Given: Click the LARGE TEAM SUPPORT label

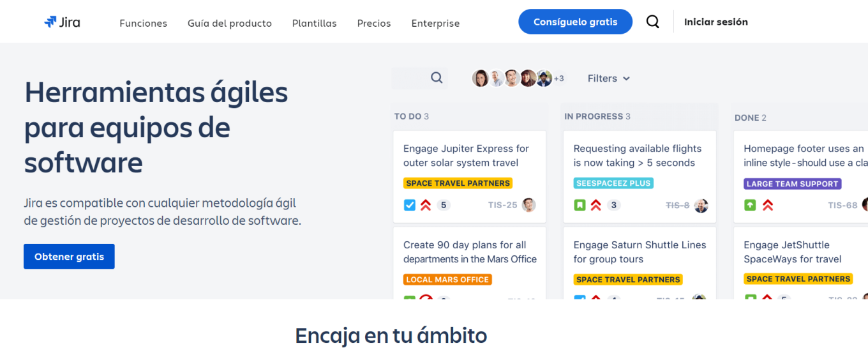Looking at the screenshot, I should (793, 184).
